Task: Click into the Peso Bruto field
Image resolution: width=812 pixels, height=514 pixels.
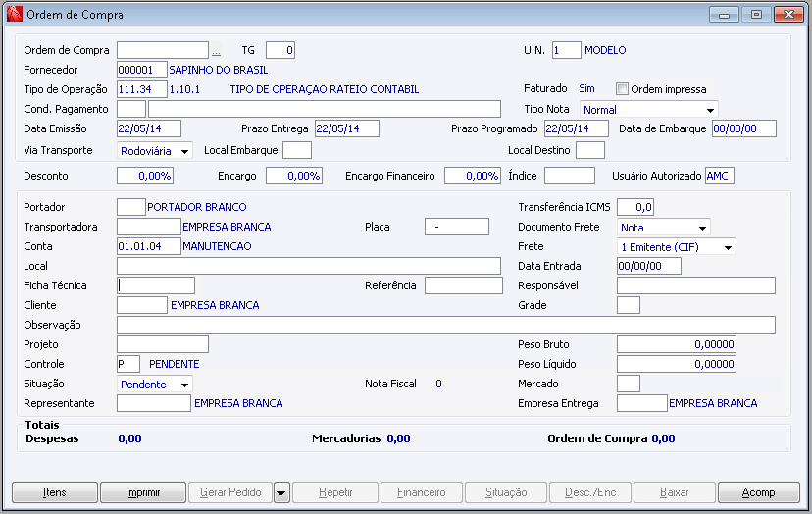Action: pyautogui.click(x=676, y=344)
